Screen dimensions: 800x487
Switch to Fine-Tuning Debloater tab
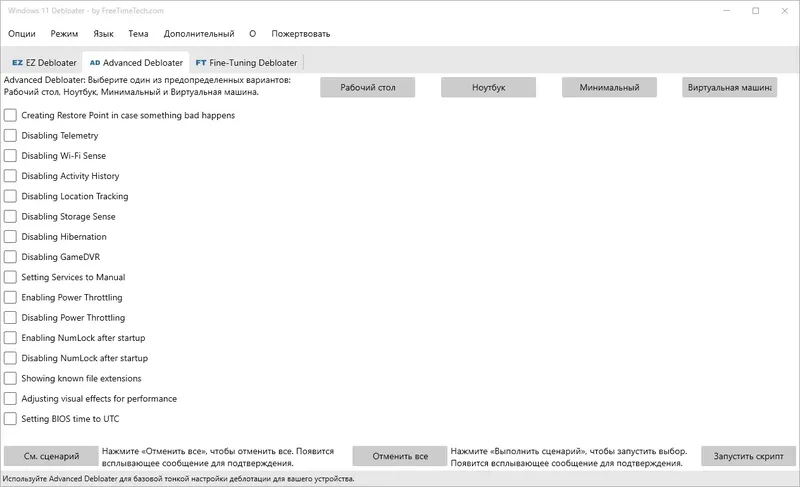(x=246, y=62)
